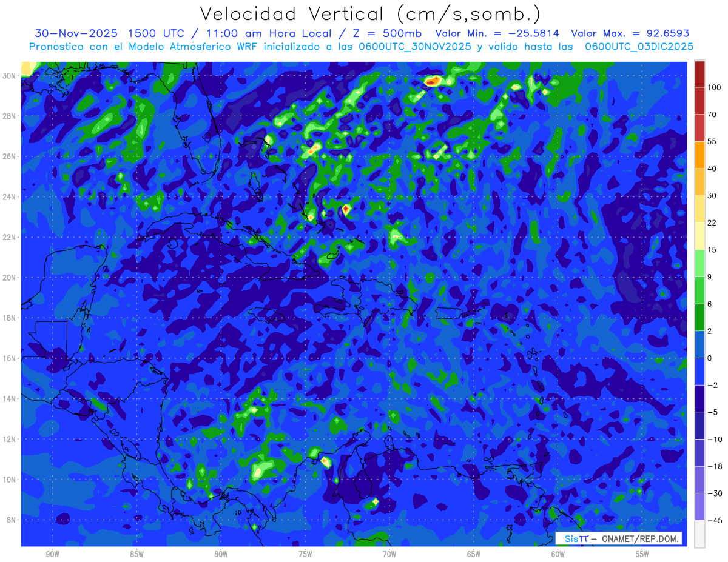The height and width of the screenshot is (562, 728).
Task: Click the longitude label "55W"
Action: click(642, 554)
